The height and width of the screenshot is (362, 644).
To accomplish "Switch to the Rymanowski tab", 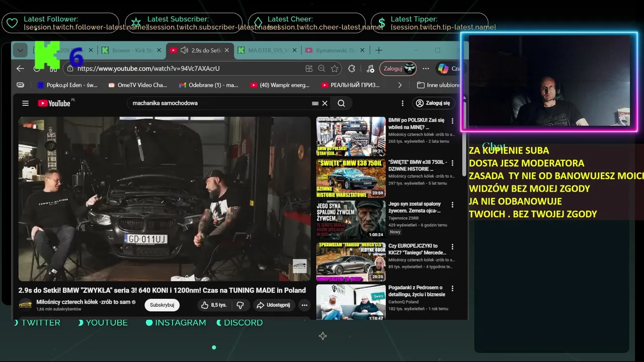I will 336,50.
